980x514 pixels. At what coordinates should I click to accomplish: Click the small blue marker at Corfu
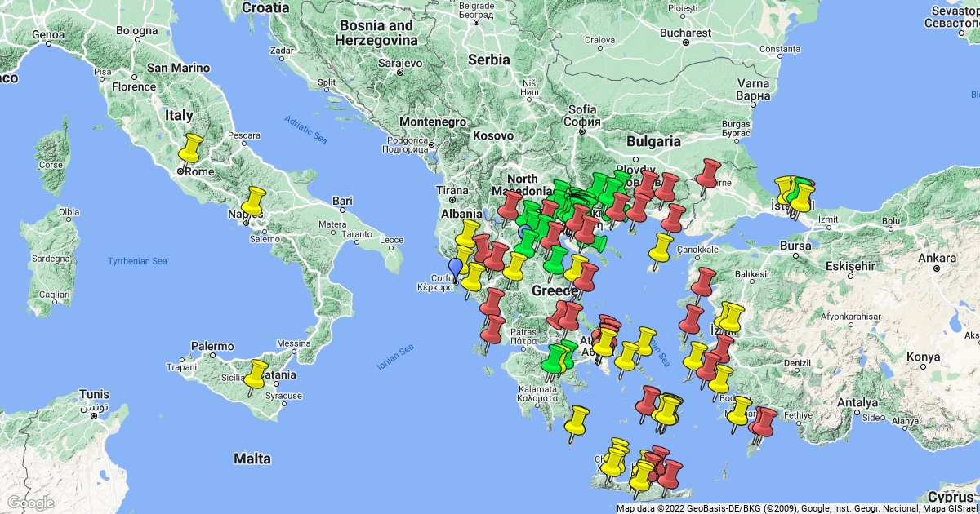click(455, 267)
